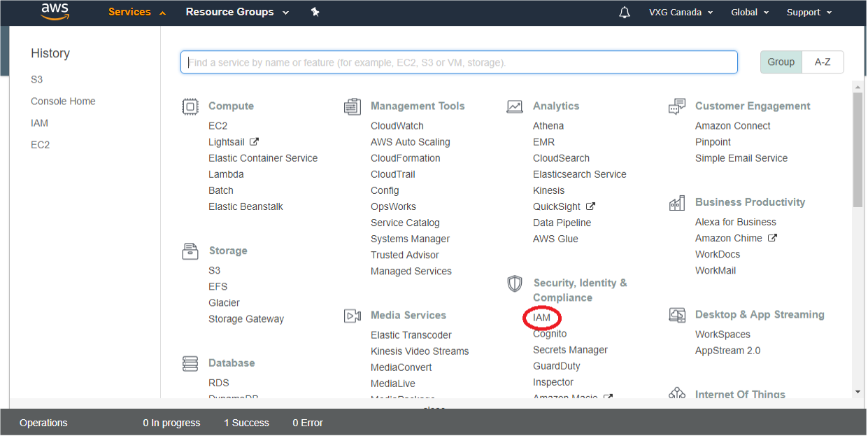Click the pin shortcut icon
Viewport: 868px width, 436px height.
click(315, 12)
